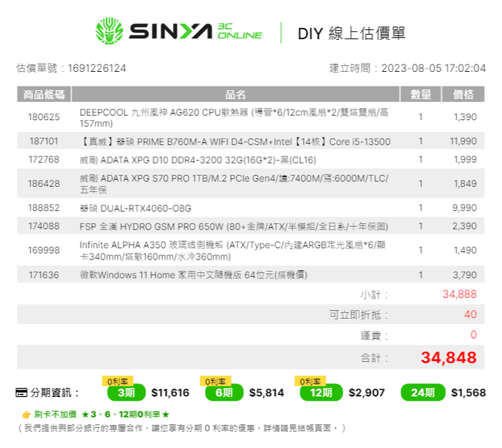502x448 pixels.
Task: Click product code 169998
Action: tap(44, 251)
